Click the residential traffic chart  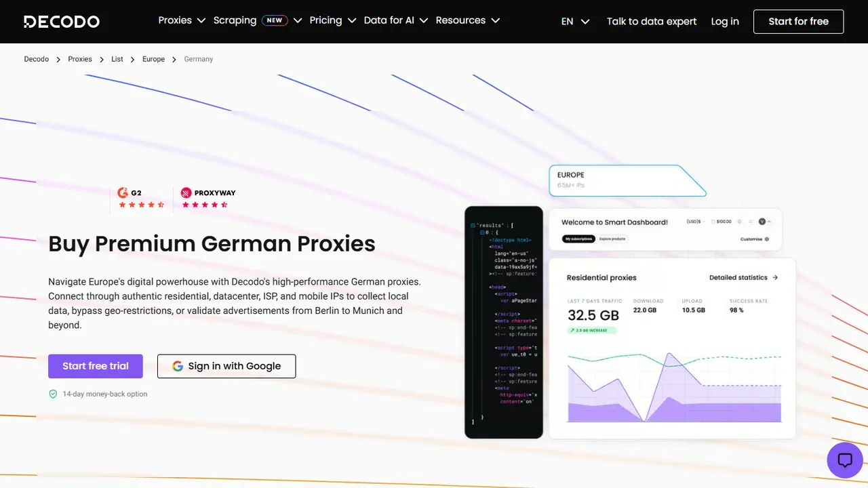pos(674,386)
